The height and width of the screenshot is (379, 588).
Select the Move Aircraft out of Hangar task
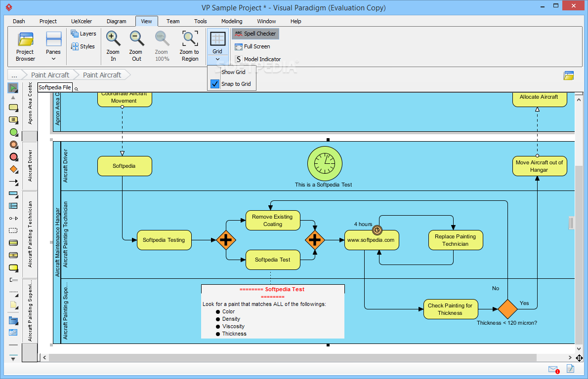539,166
